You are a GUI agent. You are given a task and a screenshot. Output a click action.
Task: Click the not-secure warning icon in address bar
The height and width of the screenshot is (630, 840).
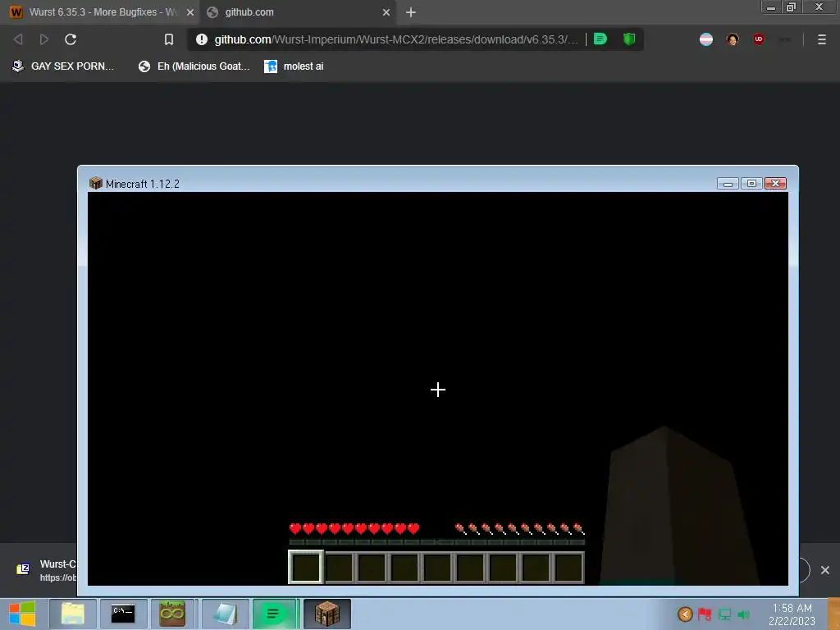point(202,39)
